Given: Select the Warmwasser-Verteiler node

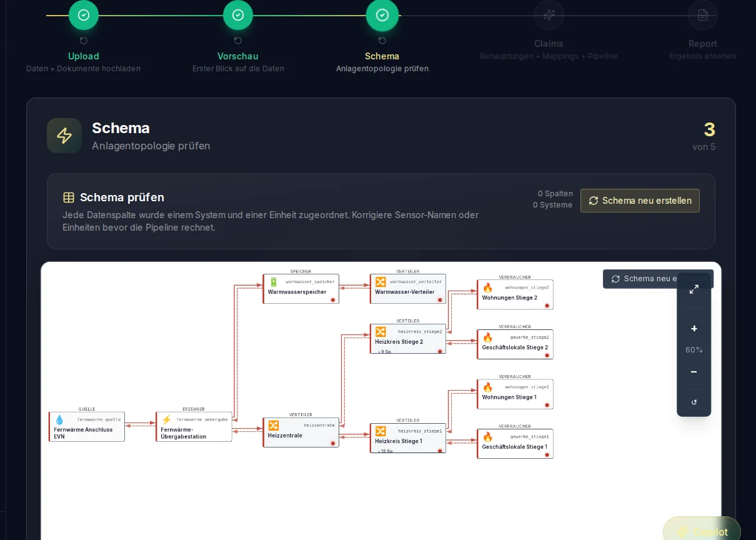Looking at the screenshot, I should click(x=408, y=289).
